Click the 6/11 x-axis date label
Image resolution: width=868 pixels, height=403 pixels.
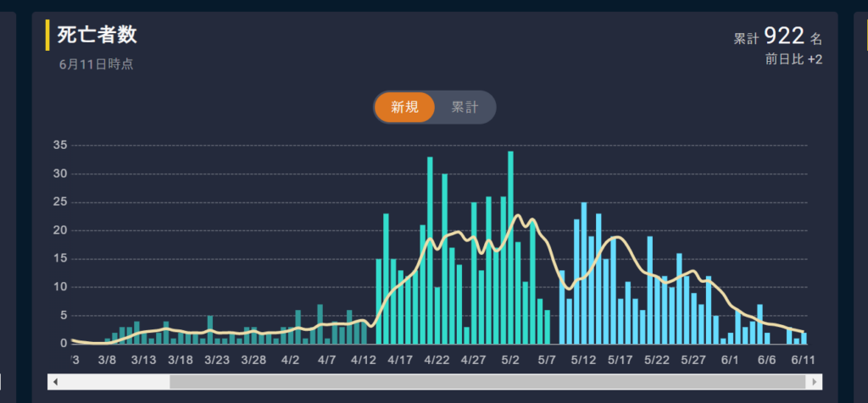801,360
